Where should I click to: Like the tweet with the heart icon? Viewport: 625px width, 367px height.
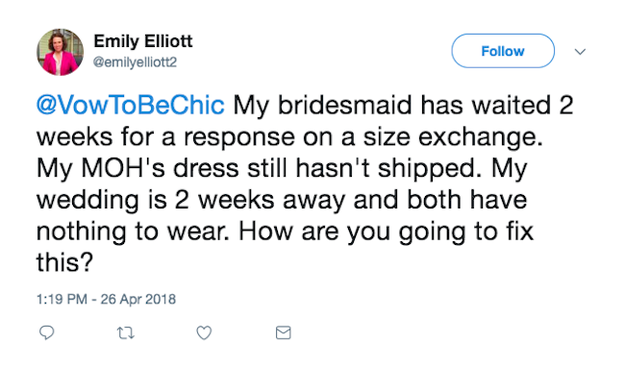204,333
